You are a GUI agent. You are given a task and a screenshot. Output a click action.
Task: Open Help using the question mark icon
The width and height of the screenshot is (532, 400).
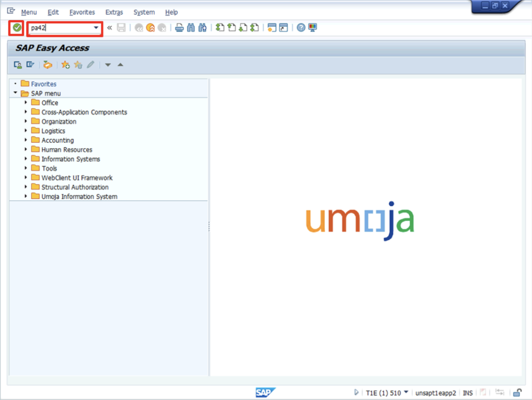tap(301, 27)
